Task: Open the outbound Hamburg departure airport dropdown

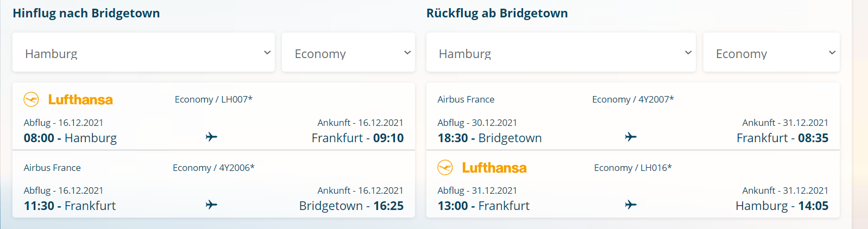Action: [143, 53]
